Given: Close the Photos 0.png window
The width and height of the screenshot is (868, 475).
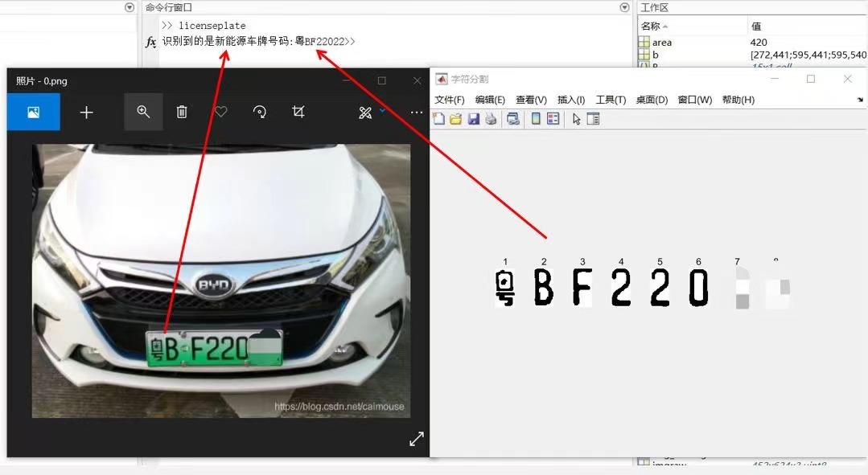Looking at the screenshot, I should pyautogui.click(x=417, y=80).
